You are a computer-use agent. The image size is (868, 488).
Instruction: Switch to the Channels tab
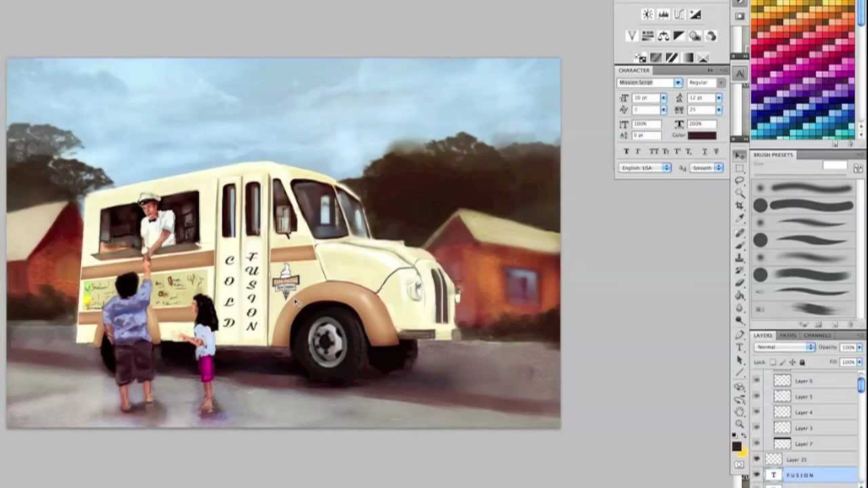pos(817,335)
